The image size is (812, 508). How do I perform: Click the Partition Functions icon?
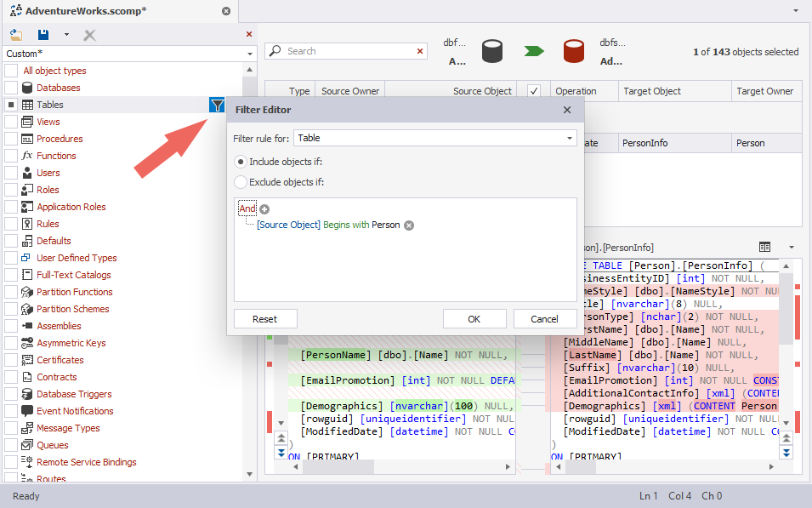click(27, 292)
